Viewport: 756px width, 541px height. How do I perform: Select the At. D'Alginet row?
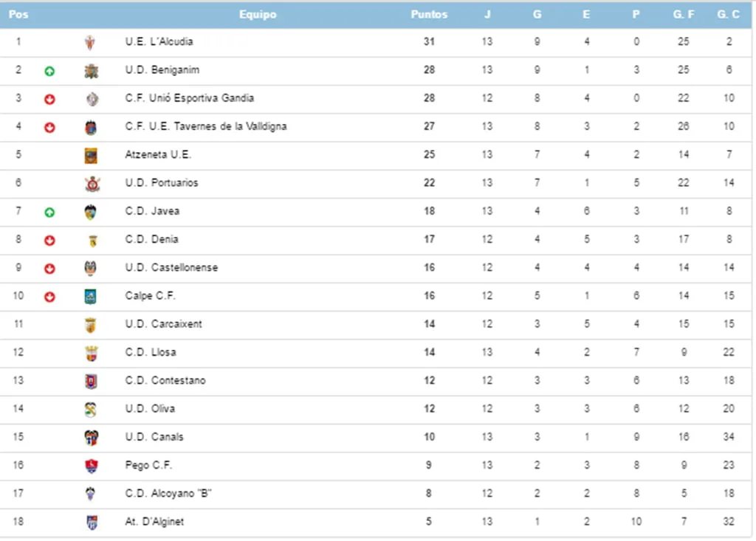376,523
